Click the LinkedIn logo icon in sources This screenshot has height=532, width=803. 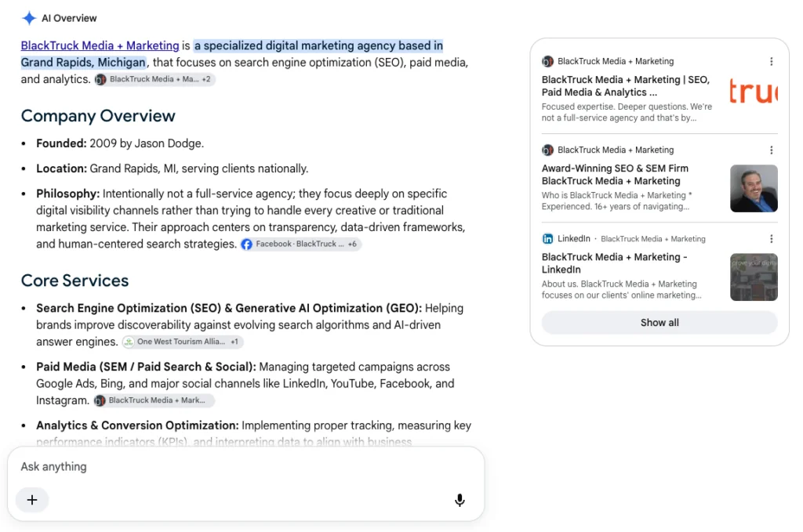tap(547, 239)
